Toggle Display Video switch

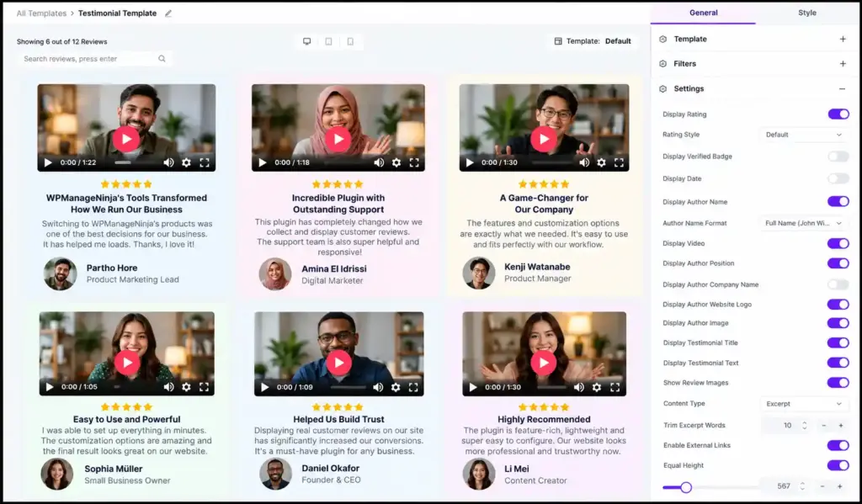(x=838, y=243)
